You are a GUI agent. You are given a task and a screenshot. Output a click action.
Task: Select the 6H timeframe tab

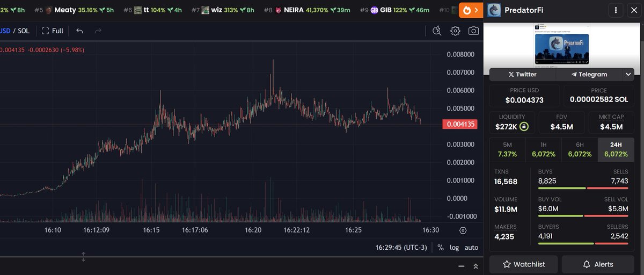[579, 149]
